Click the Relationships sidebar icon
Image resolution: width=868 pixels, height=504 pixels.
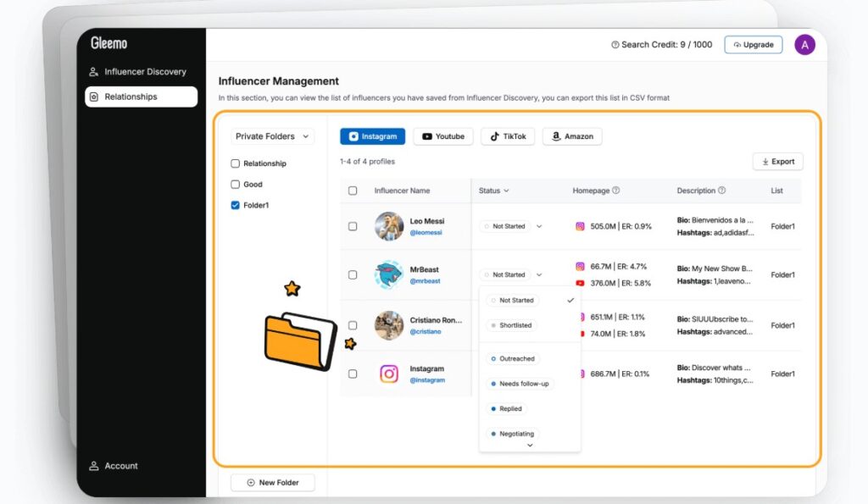(94, 97)
